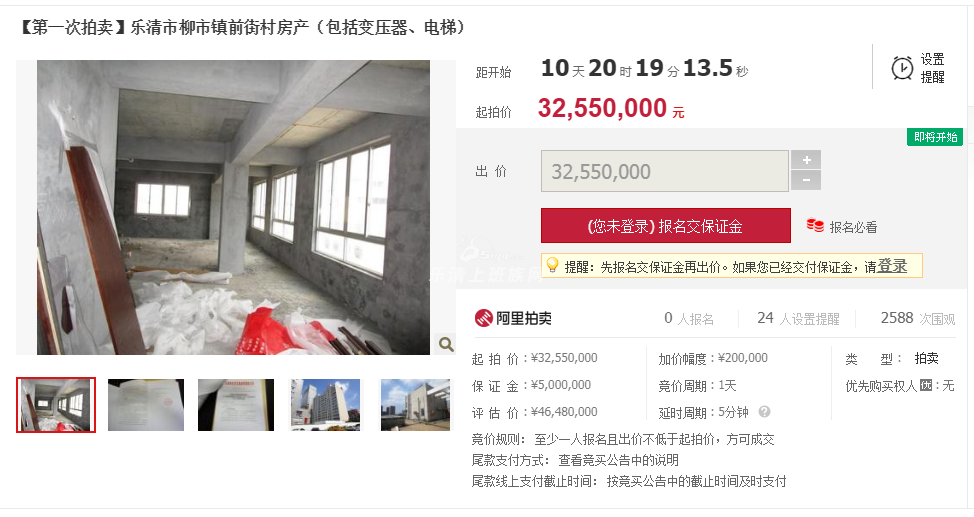Click the 优 badge icon next to 优先购买权人
This screenshot has height=517, width=974.
(x=926, y=385)
